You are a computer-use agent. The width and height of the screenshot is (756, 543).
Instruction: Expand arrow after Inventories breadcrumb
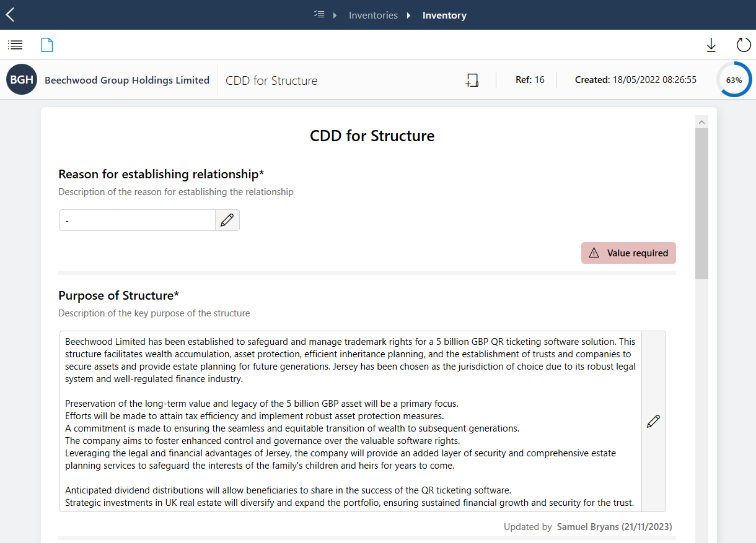pyautogui.click(x=409, y=15)
